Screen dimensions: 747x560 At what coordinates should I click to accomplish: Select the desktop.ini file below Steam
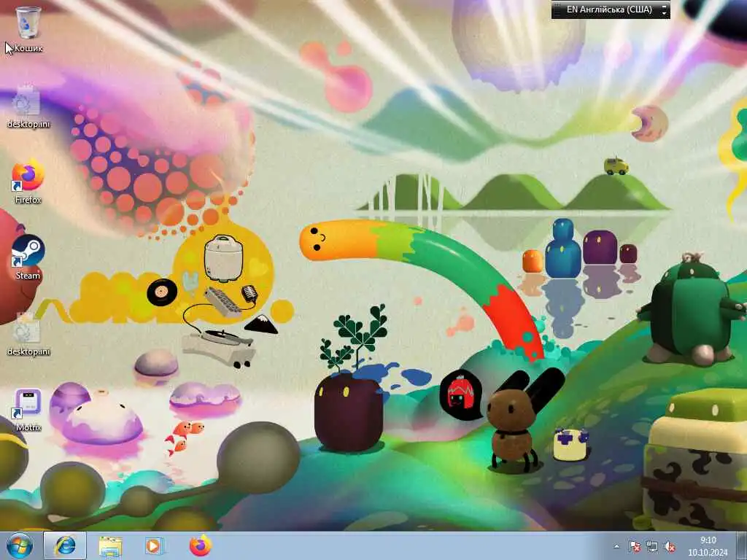pyautogui.click(x=28, y=333)
